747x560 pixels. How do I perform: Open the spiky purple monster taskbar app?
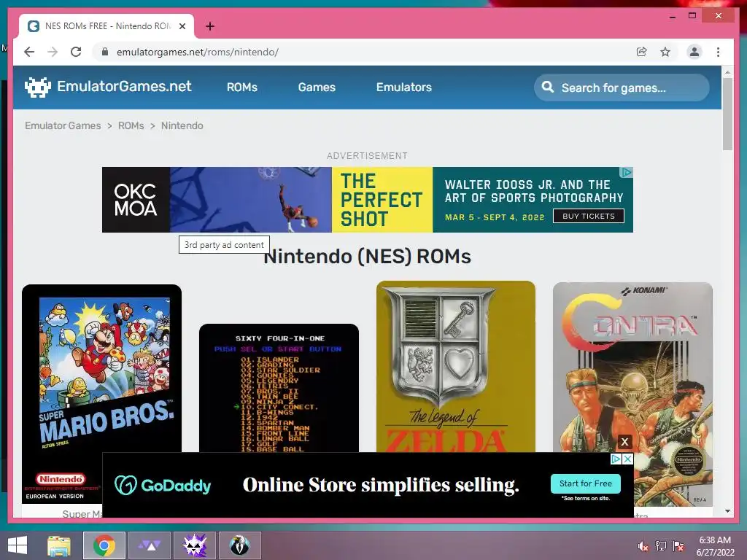tap(195, 545)
